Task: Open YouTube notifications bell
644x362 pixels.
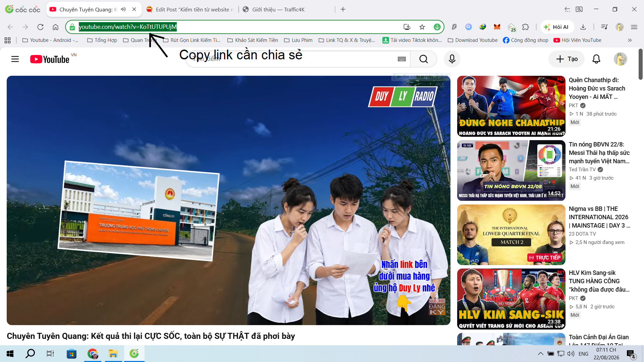Action: pyautogui.click(x=596, y=59)
